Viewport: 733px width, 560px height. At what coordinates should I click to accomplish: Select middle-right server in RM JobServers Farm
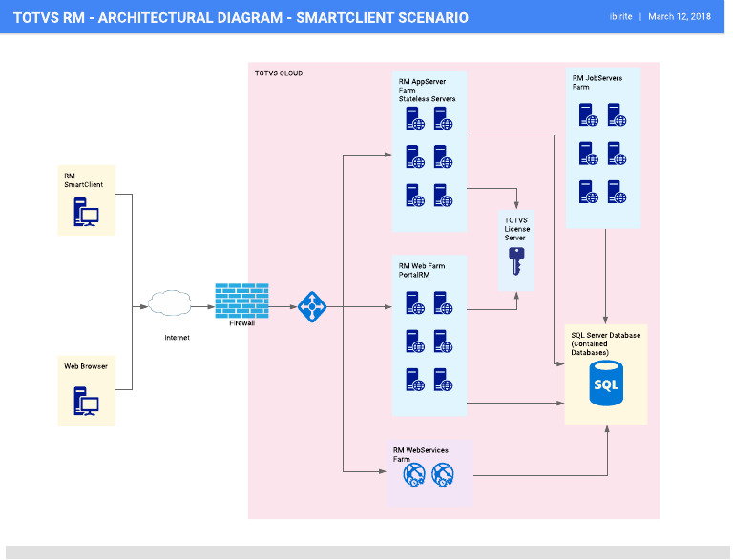tap(618, 154)
